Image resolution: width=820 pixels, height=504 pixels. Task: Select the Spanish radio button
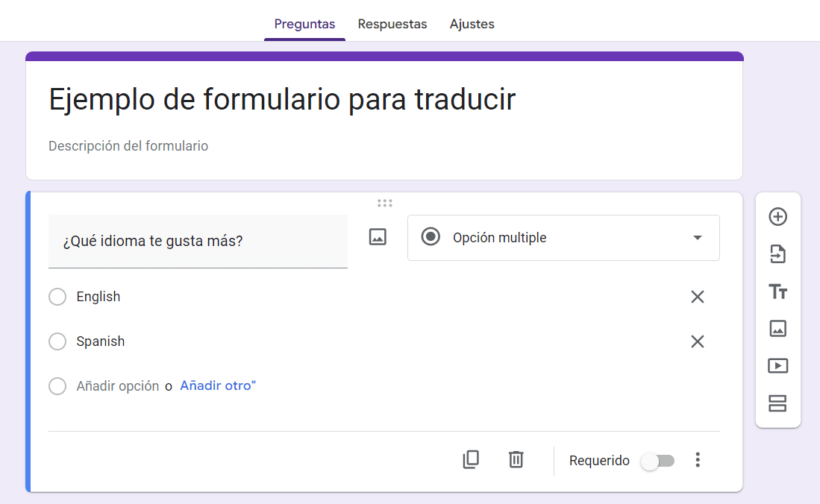(x=57, y=341)
